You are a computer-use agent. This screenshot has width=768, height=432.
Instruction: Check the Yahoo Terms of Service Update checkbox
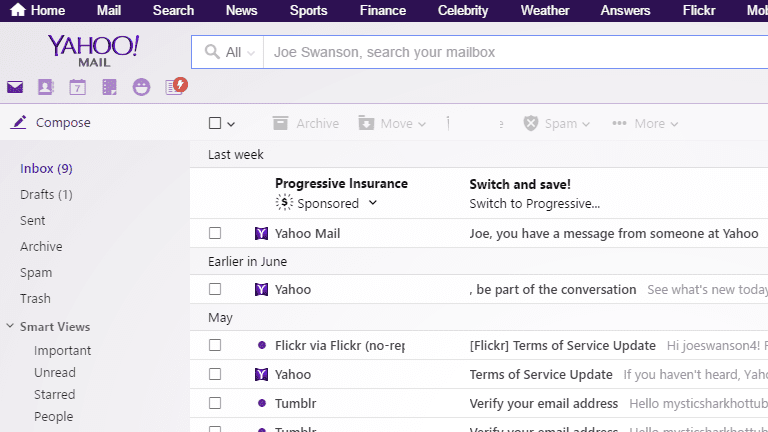pyautogui.click(x=215, y=374)
